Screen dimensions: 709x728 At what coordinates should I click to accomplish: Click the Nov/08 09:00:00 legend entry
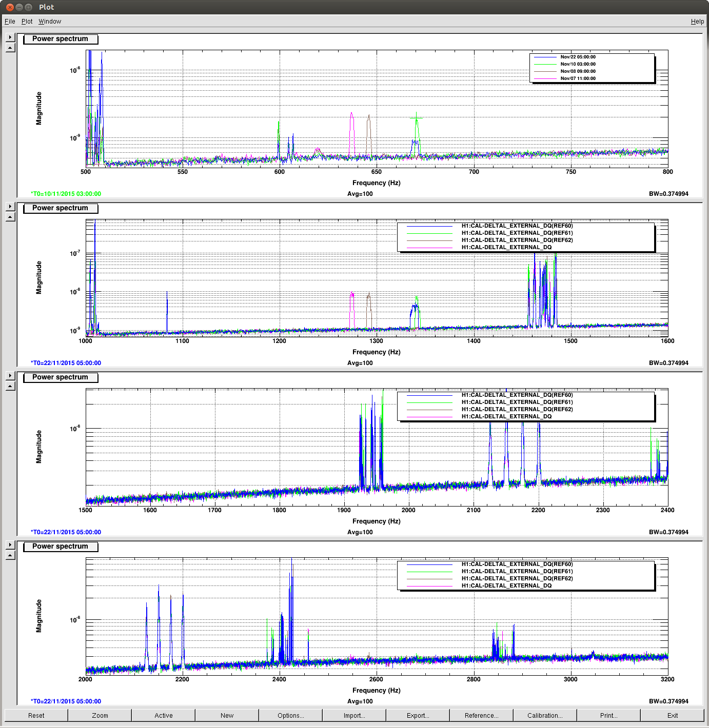(x=578, y=71)
